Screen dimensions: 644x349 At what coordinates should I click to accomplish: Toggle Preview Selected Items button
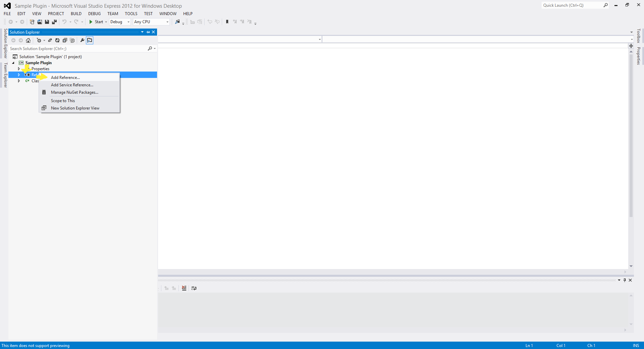(90, 40)
